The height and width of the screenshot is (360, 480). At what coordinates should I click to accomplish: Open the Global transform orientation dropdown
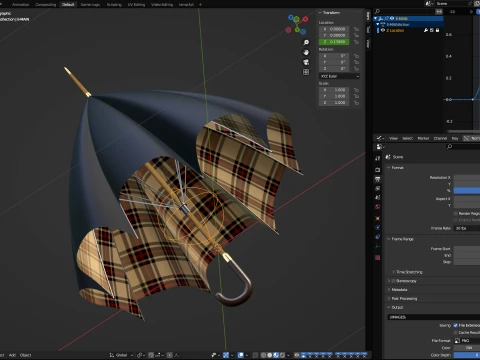[x=121, y=355]
